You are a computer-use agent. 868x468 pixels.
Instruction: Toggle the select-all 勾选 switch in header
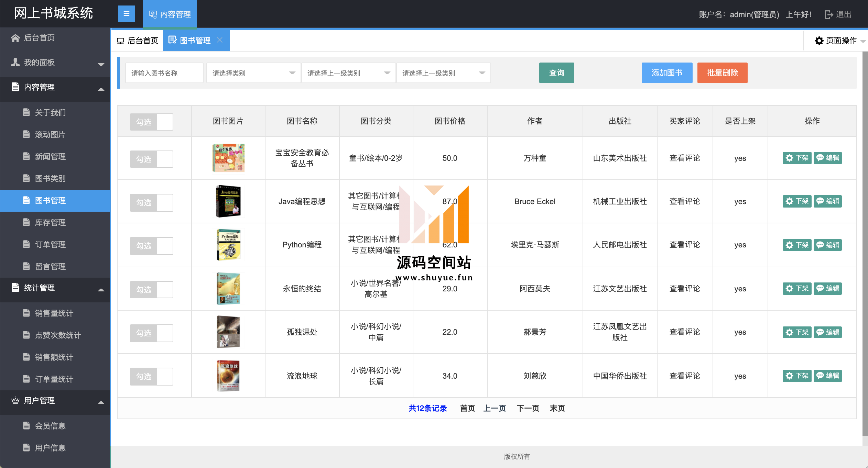[151, 122]
